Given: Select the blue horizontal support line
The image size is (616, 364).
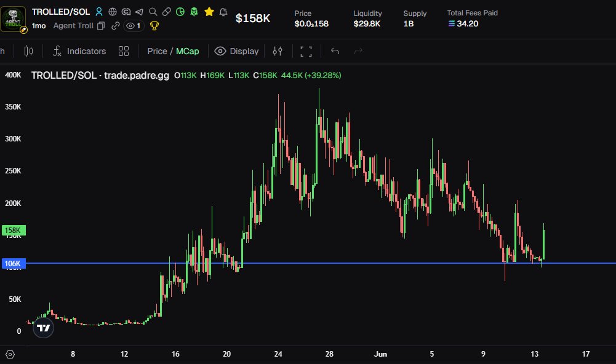Looking at the screenshot, I should [321, 263].
